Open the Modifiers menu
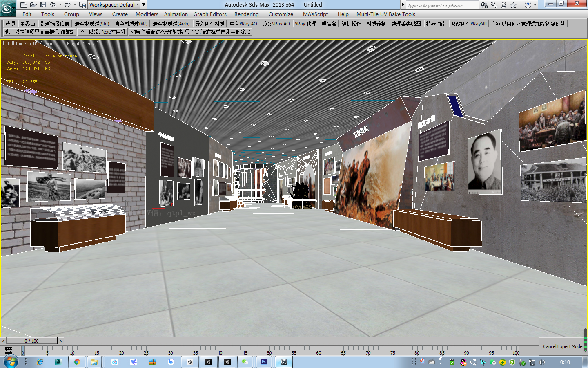The height and width of the screenshot is (368, 588). [x=147, y=14]
